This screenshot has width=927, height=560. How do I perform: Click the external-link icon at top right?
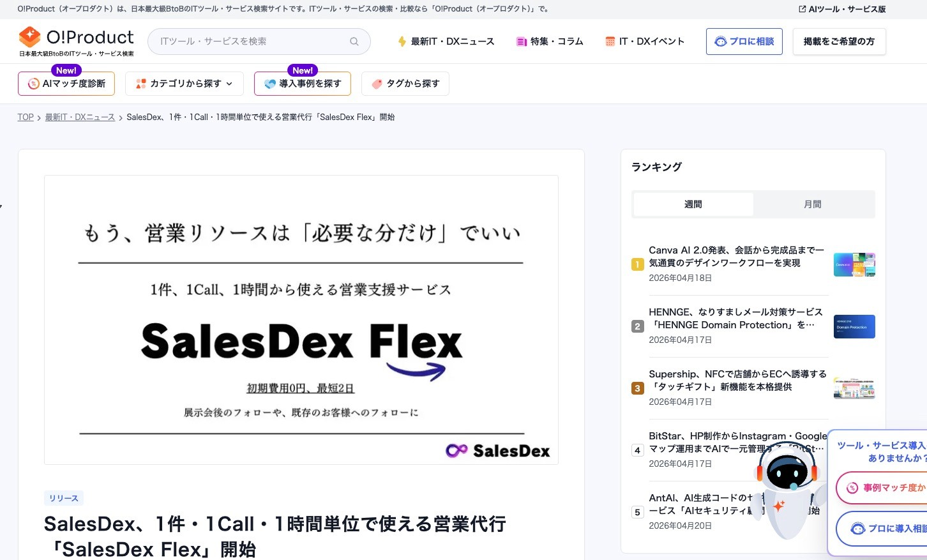coord(803,9)
